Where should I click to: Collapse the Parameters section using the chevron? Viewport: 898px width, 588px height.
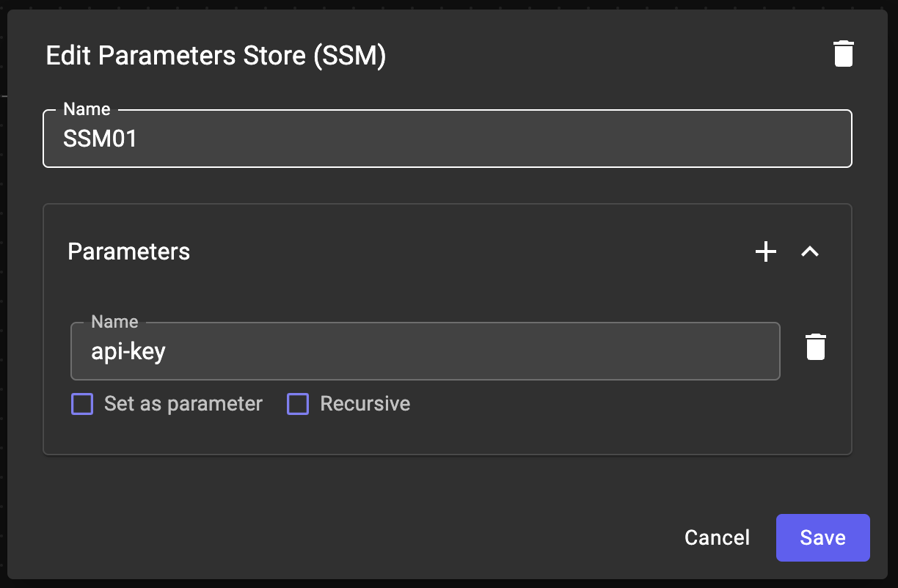pos(810,251)
